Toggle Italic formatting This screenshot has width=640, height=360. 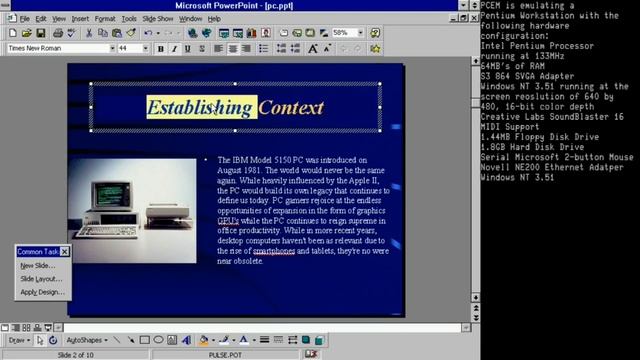[174, 49]
